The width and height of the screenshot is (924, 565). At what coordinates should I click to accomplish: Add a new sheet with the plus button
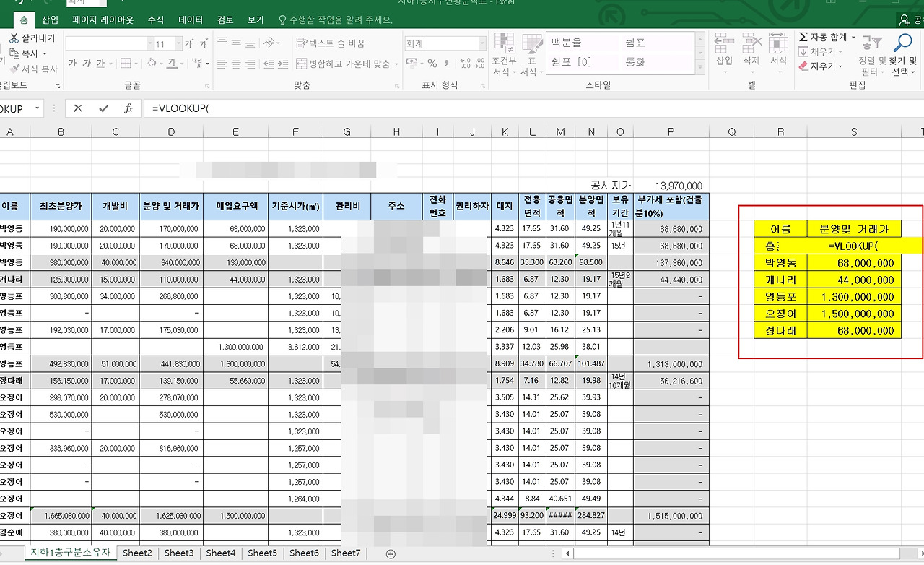(x=391, y=553)
